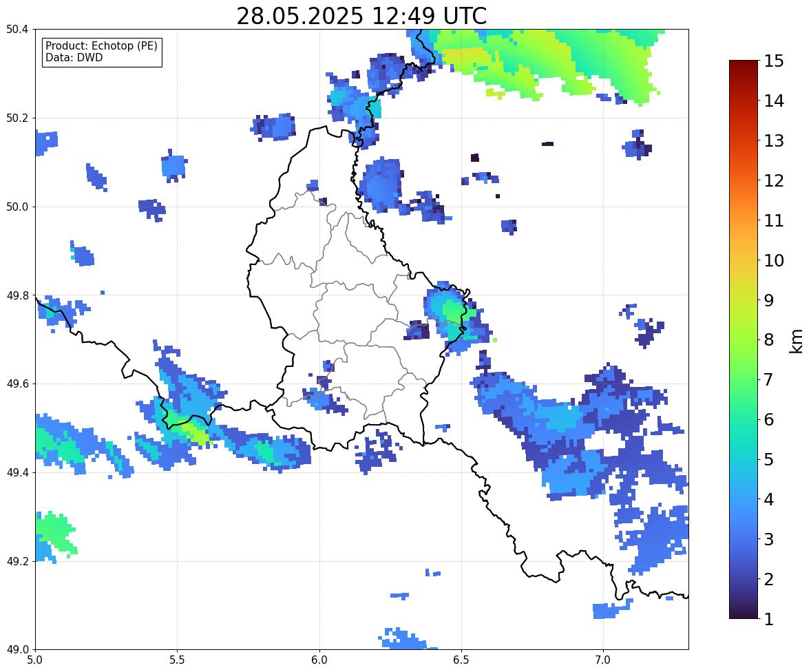
Task: Click colorbar label 9
Action: pyautogui.click(x=769, y=301)
